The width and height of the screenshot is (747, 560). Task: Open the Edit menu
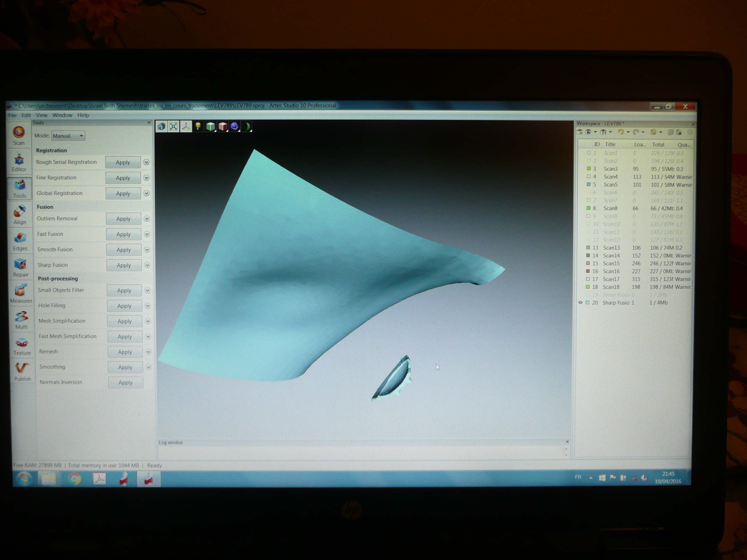coord(26,115)
